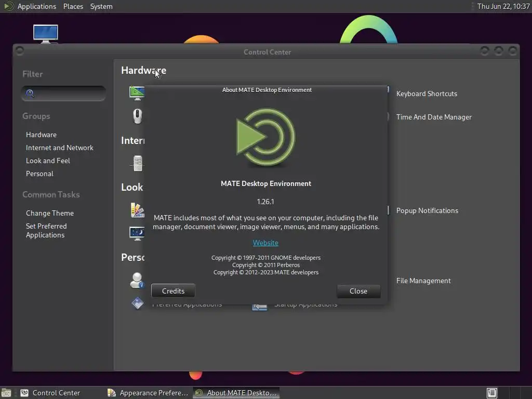Click the workspace switcher icon in bottom panel
This screenshot has width=532, height=399.
pos(492,393)
